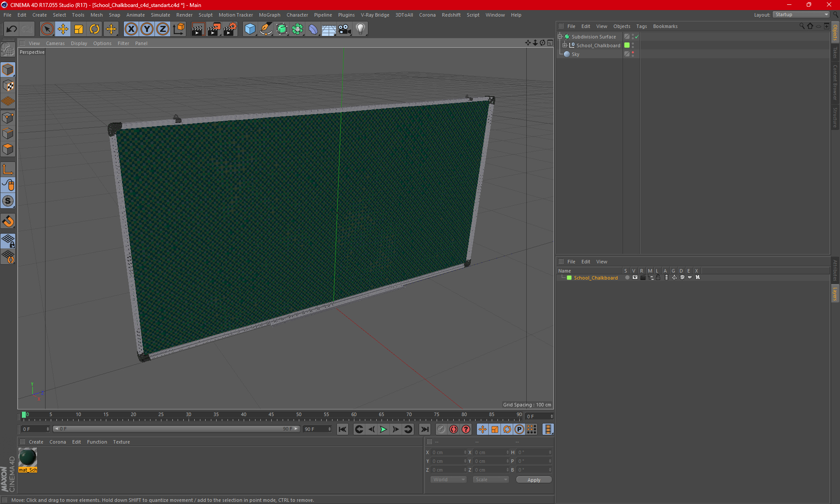Switch to Polygons mode
Screen dimensions: 840x504
tap(8, 149)
